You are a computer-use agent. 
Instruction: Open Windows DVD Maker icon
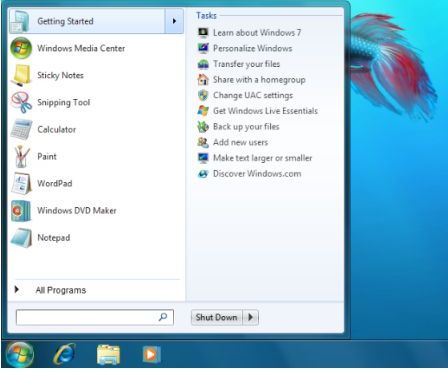pyautogui.click(x=21, y=211)
